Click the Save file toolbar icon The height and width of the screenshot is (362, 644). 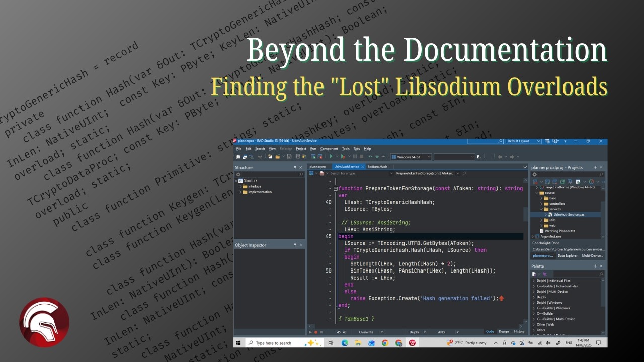click(289, 157)
